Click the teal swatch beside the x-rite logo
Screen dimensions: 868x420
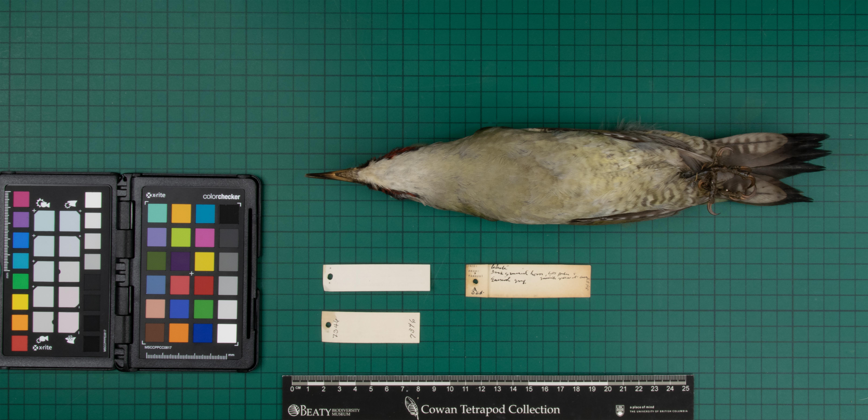point(157,213)
